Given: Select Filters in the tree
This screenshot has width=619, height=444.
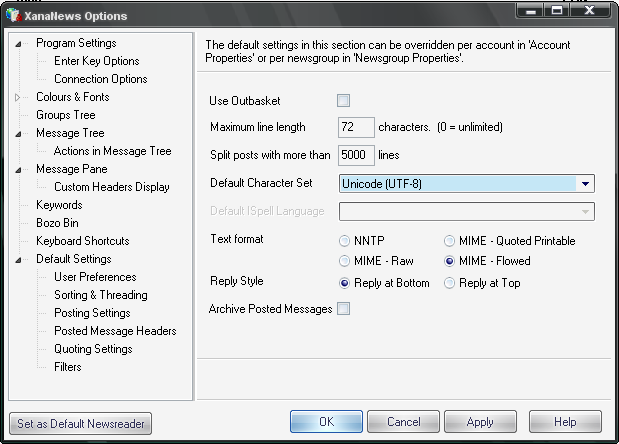Looking at the screenshot, I should point(68,367).
